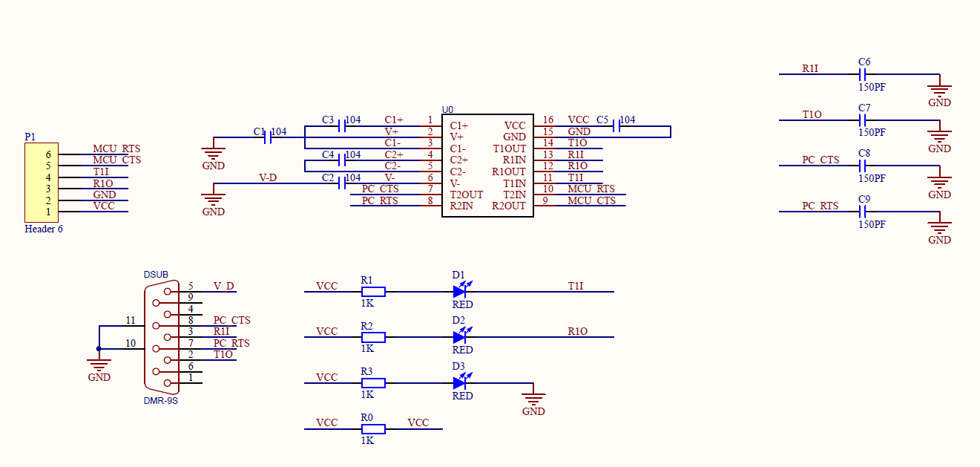The width and height of the screenshot is (980, 467).
Task: Select "PC_RTS" label on DSUB pin 7
Action: click(231, 343)
